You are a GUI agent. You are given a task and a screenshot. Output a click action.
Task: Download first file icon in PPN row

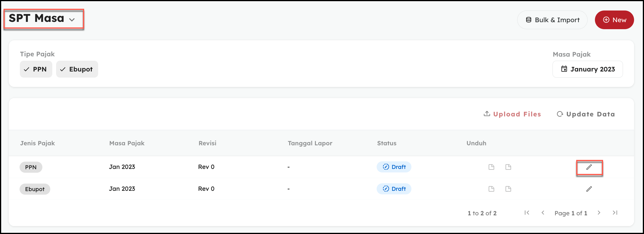tap(491, 167)
